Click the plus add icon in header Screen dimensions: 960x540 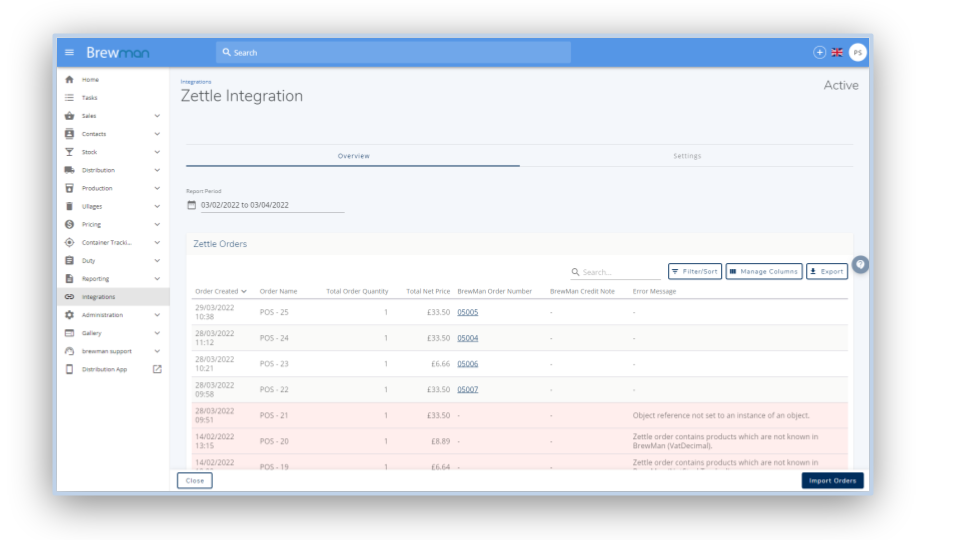(x=819, y=53)
